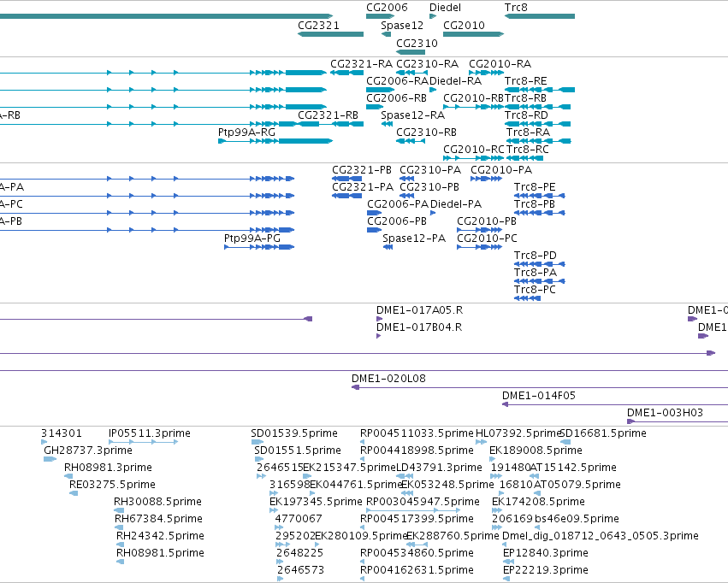Select EST IP05511.3prime

coord(144,442)
